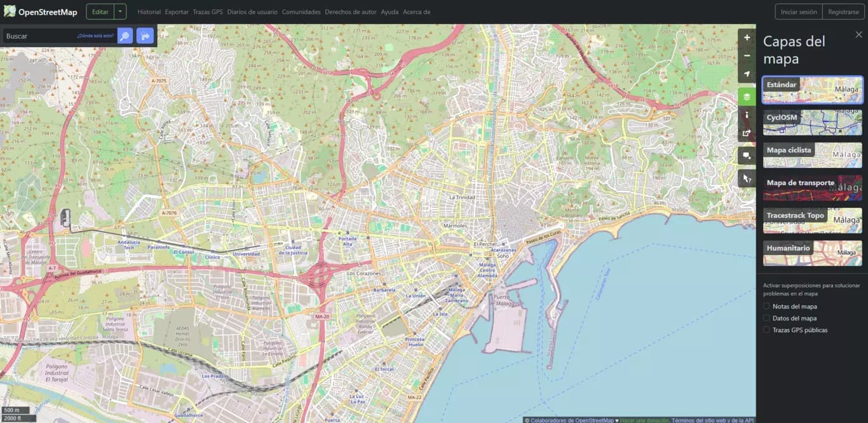Click the Portada Alta label

click(x=348, y=242)
